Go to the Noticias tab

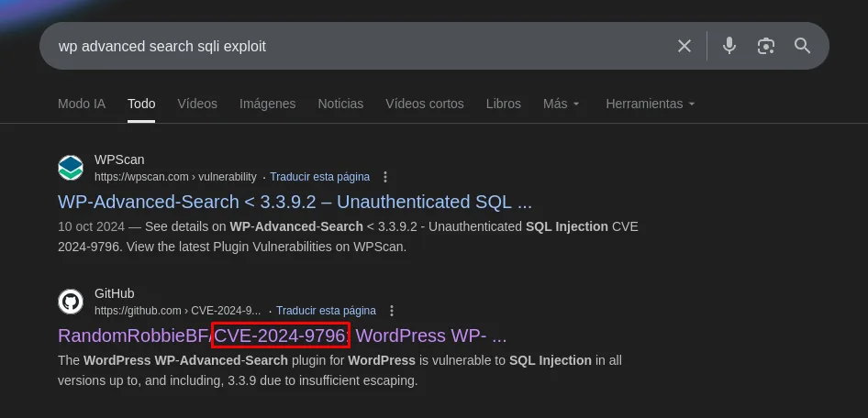340,104
